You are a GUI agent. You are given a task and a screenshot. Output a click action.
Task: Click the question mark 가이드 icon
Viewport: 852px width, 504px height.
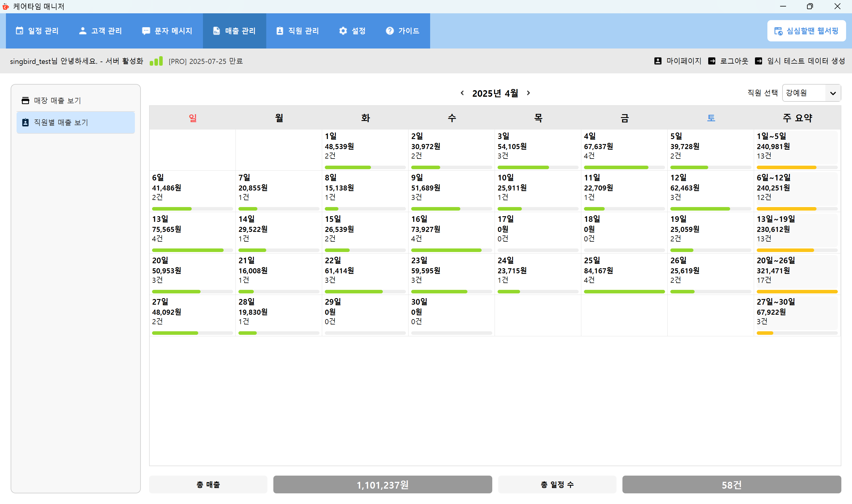pos(390,31)
